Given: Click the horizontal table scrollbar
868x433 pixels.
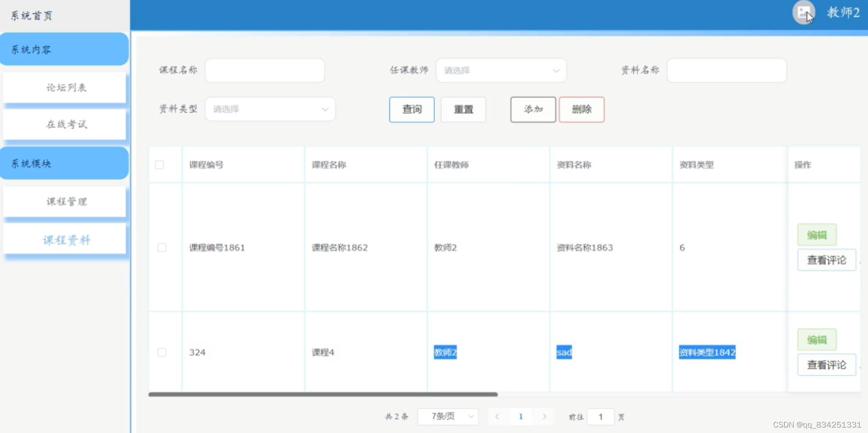Looking at the screenshot, I should [x=323, y=394].
